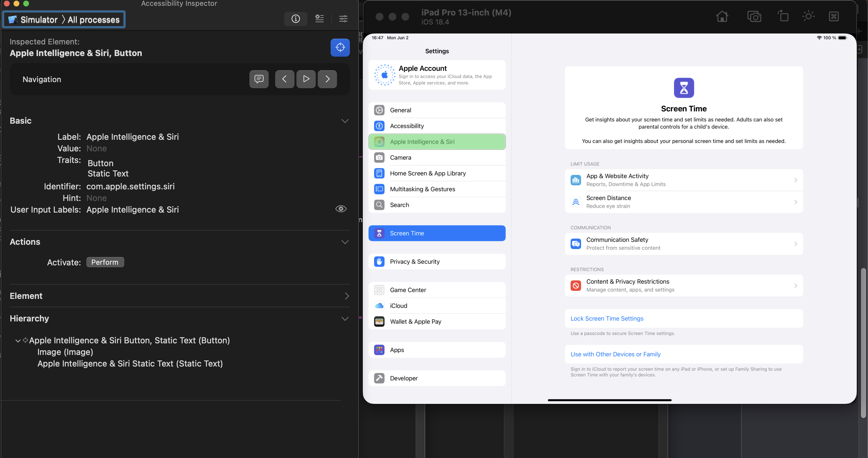
Task: Collapse the Actions section chevron
Action: (x=345, y=242)
